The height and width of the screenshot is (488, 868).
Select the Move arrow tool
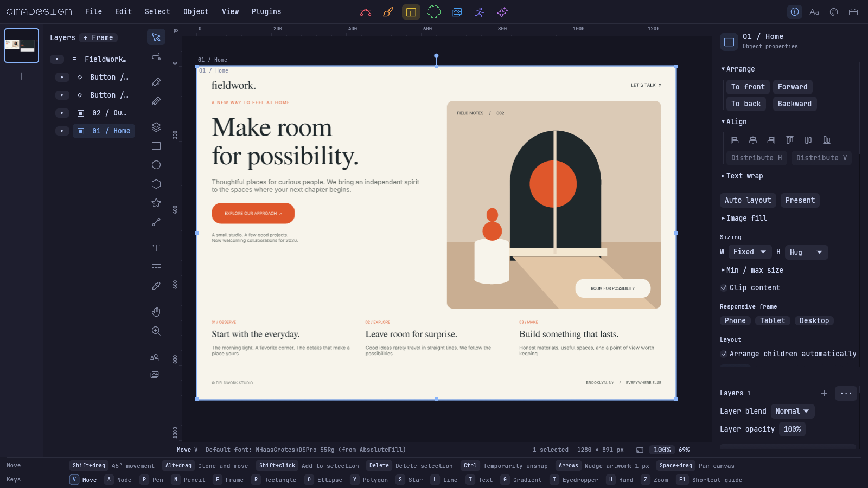[156, 37]
